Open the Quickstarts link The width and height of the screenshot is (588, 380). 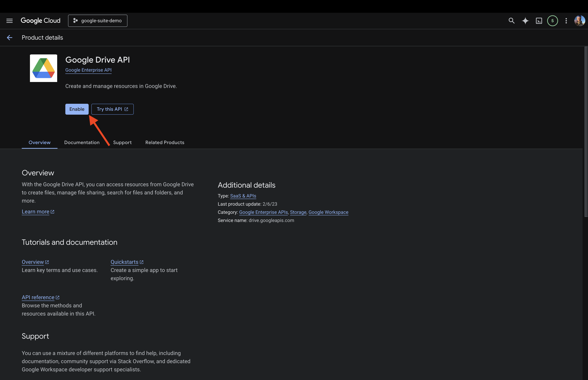(x=127, y=262)
